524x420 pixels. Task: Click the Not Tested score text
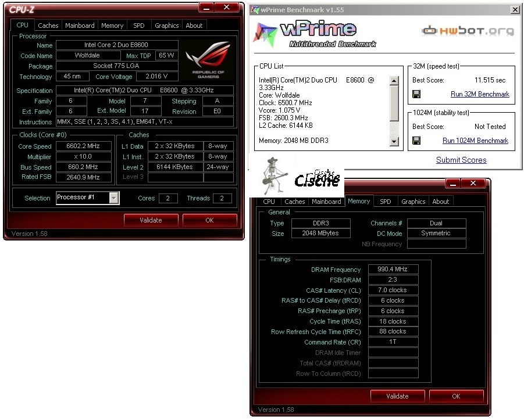(490, 127)
